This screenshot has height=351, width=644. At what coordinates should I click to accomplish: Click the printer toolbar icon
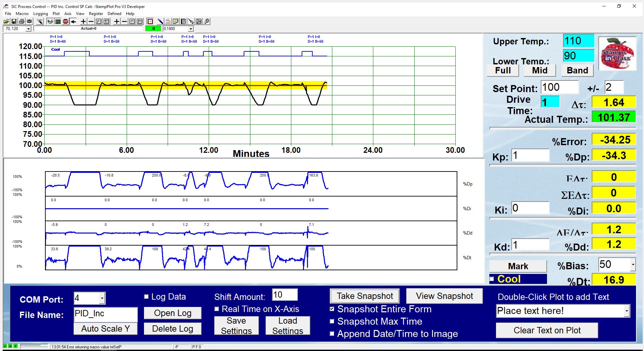point(22,21)
